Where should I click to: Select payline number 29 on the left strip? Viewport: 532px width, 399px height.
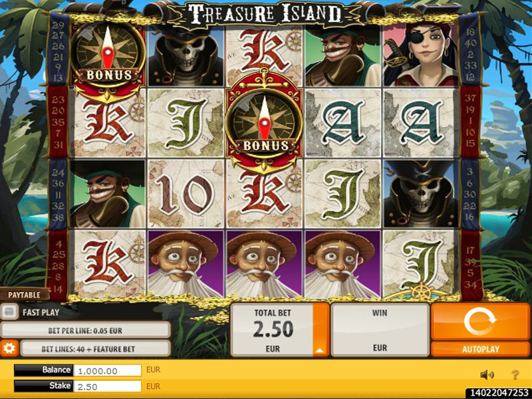pyautogui.click(x=59, y=25)
